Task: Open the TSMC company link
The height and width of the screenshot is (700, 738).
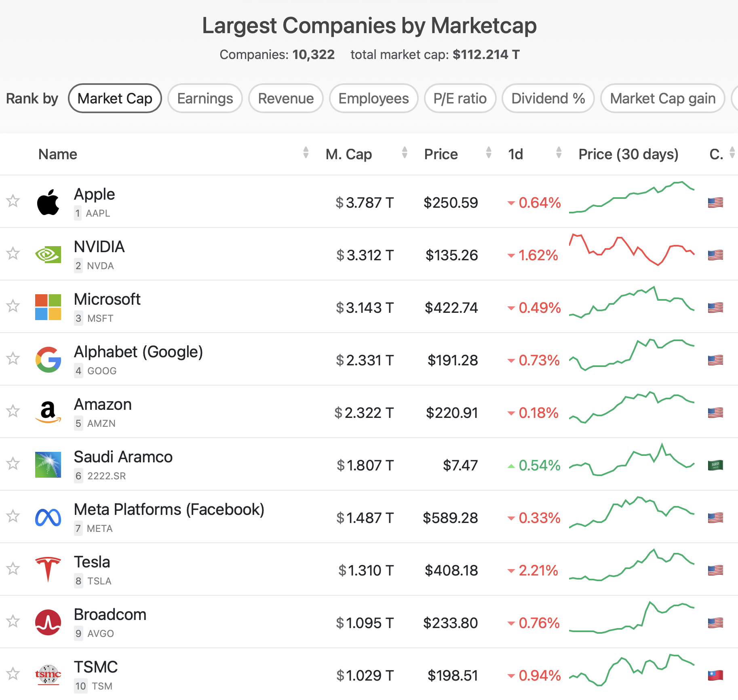Action: (x=96, y=667)
